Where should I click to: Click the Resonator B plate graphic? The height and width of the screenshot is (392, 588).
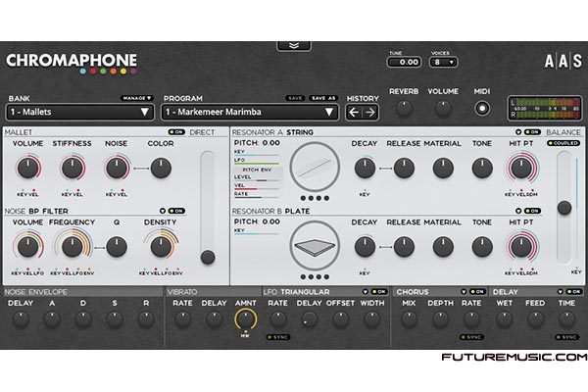315,246
